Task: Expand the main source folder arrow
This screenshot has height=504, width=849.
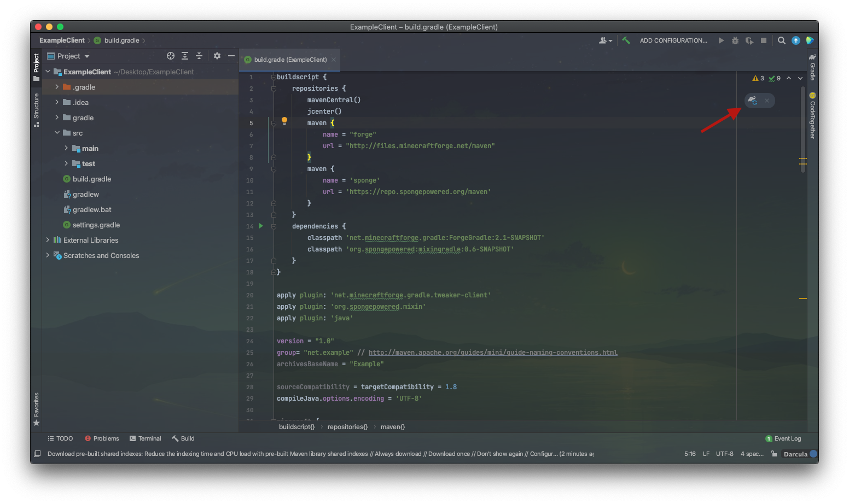Action: [66, 148]
